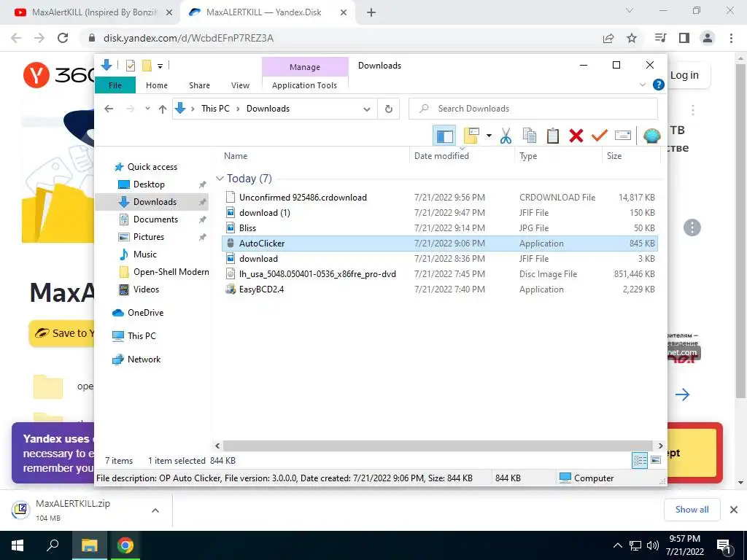Click the Up one level arrow
Image resolution: width=747 pixels, height=560 pixels.
click(163, 109)
